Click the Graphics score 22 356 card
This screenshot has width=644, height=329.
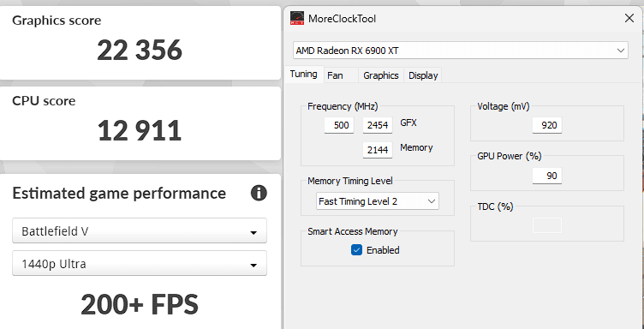pyautogui.click(x=140, y=43)
